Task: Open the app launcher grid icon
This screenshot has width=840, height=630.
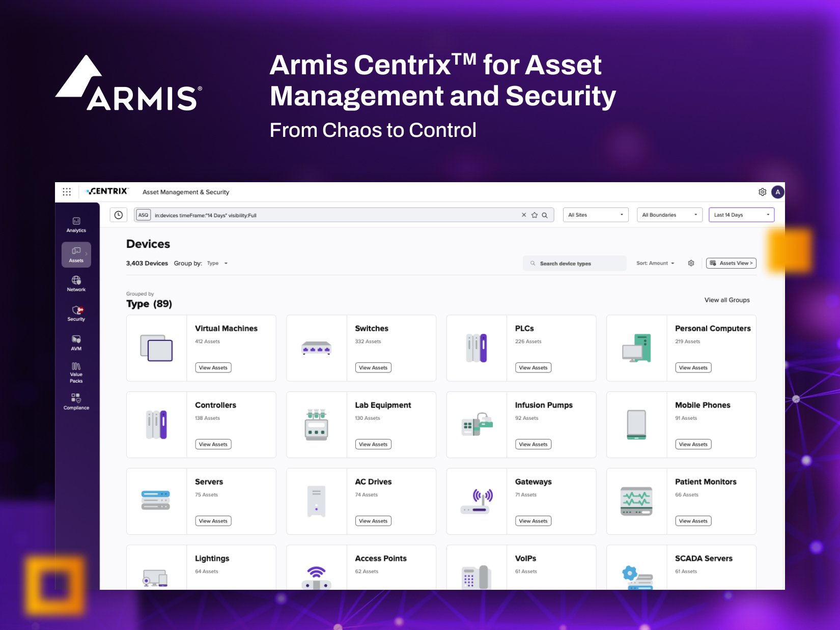Action: click(x=67, y=192)
